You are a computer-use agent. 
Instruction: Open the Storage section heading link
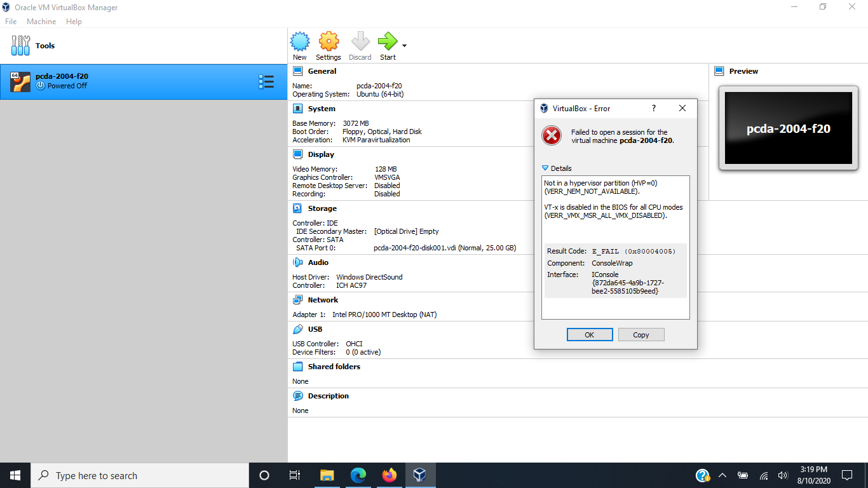[x=322, y=208]
